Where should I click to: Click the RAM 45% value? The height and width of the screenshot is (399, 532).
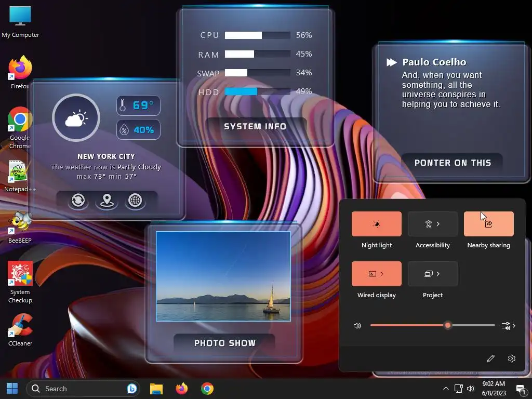303,54
